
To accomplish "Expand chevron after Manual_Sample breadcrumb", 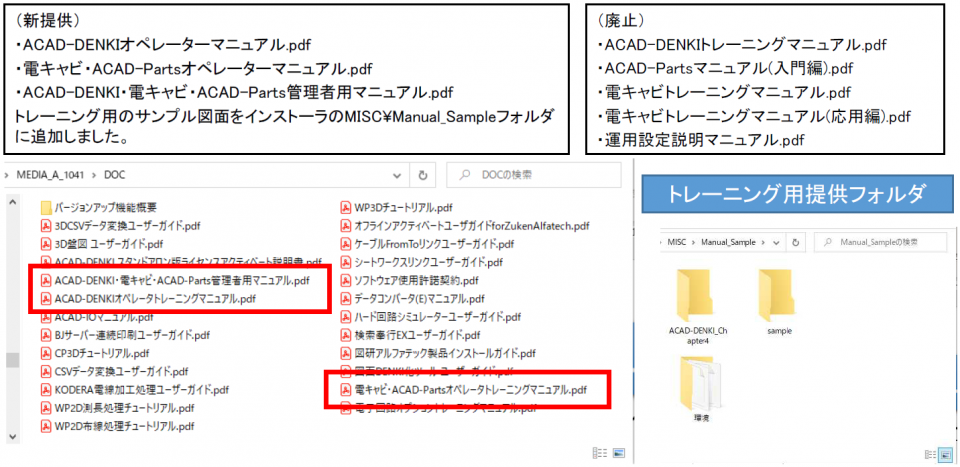I will [763, 242].
